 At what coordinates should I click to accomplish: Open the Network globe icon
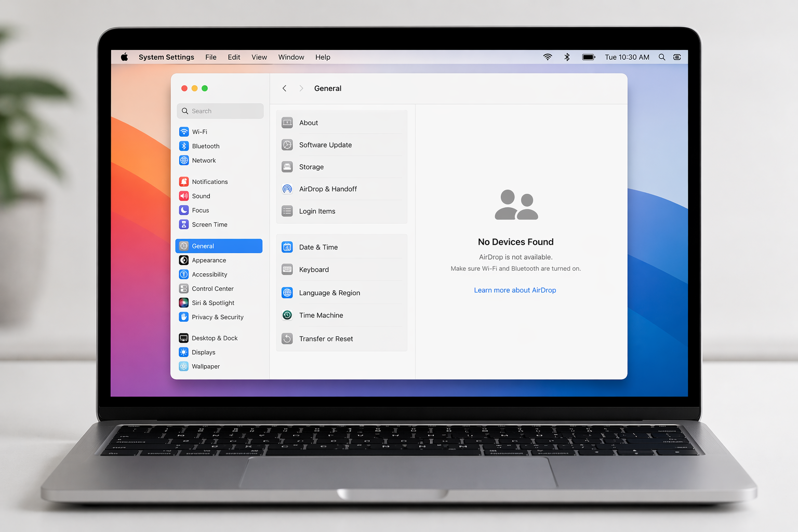click(x=184, y=161)
